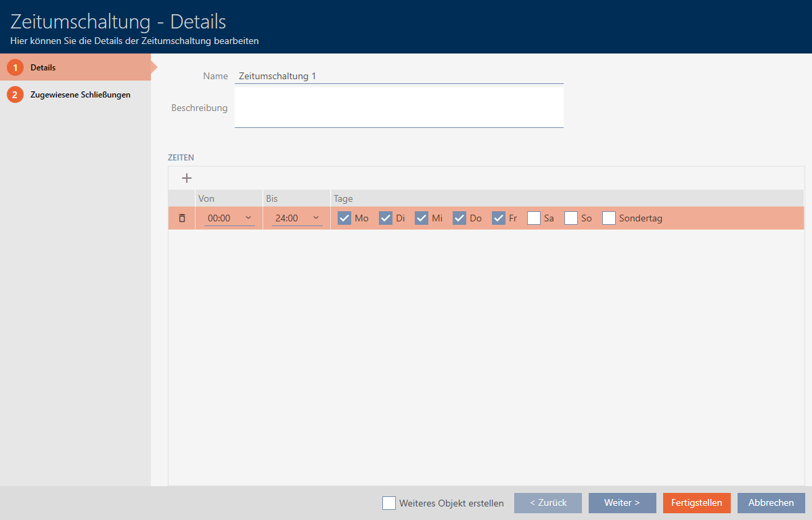Click the Weiter > button
The width and height of the screenshot is (812, 520).
(622, 503)
